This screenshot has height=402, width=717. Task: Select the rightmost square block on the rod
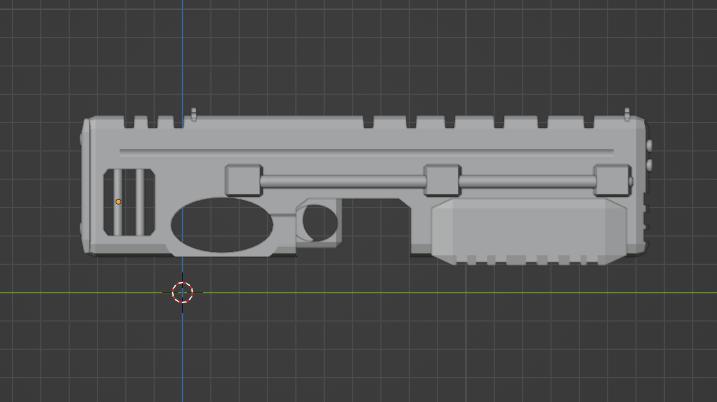(x=613, y=180)
